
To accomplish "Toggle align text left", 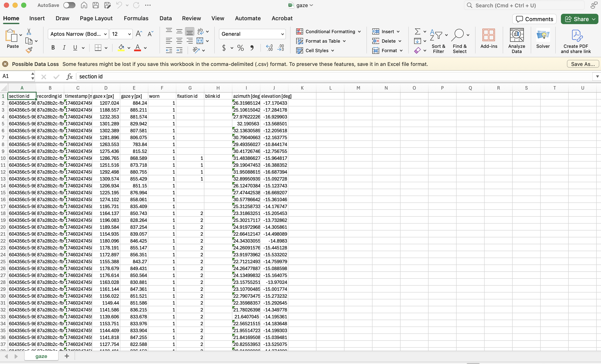I will point(169,41).
